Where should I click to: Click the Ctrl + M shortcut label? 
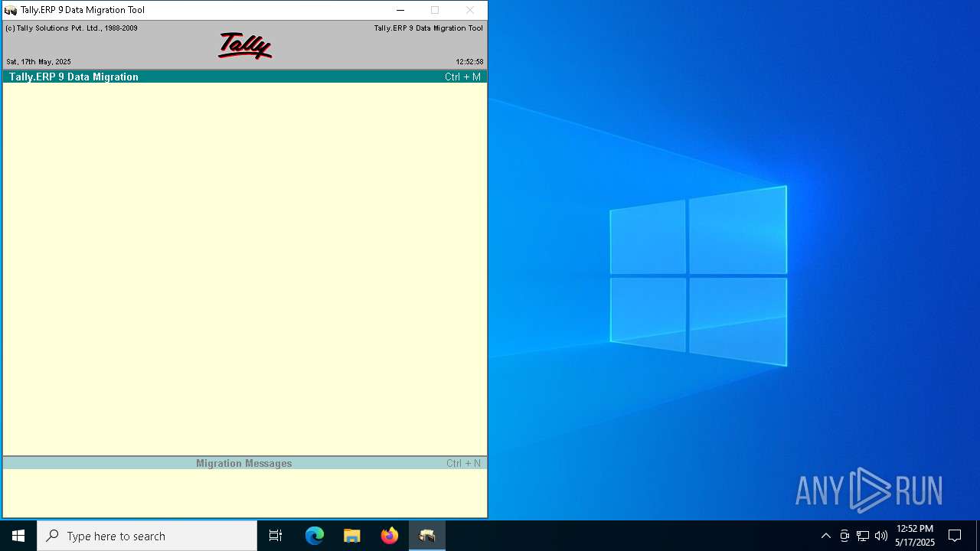click(x=462, y=77)
